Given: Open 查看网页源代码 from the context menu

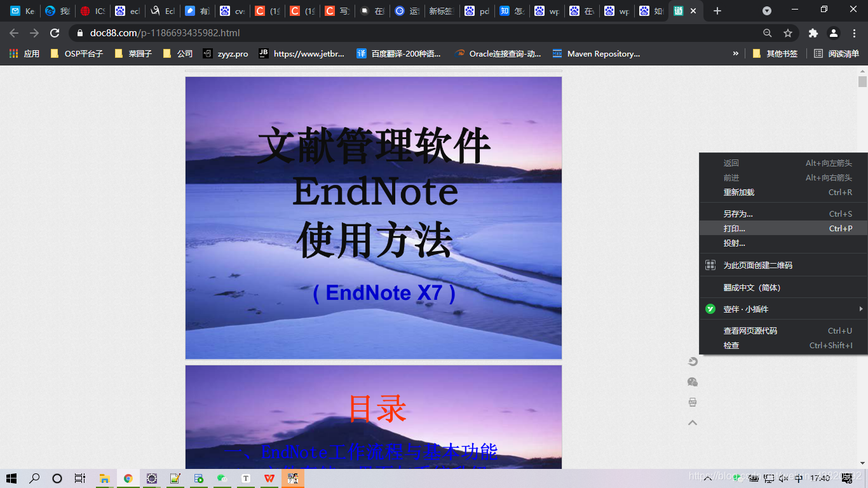Looking at the screenshot, I should coord(783,330).
